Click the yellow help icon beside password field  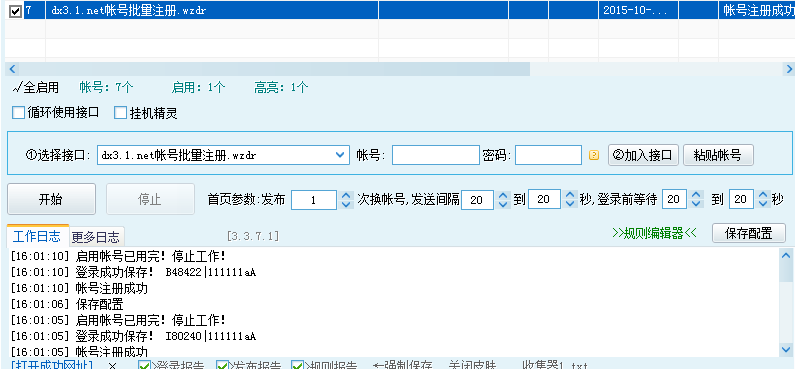(x=594, y=155)
